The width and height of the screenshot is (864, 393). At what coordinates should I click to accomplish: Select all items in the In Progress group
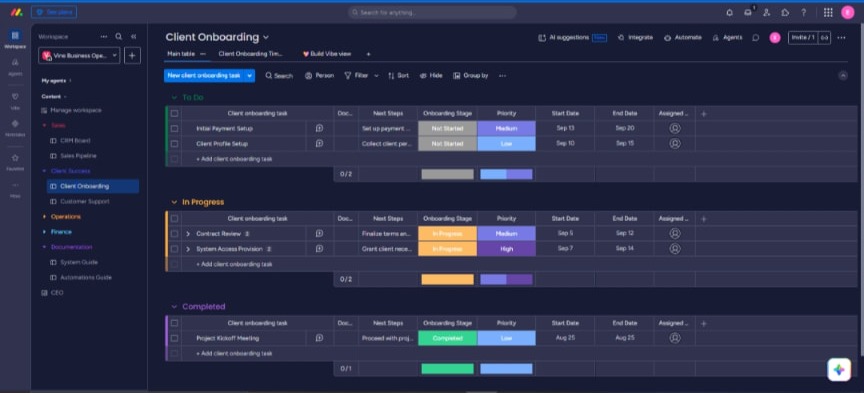pyautogui.click(x=174, y=218)
